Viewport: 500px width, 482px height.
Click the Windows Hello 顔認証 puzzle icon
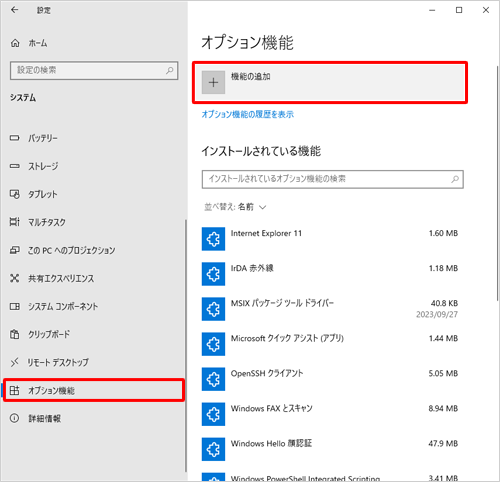[x=213, y=449]
